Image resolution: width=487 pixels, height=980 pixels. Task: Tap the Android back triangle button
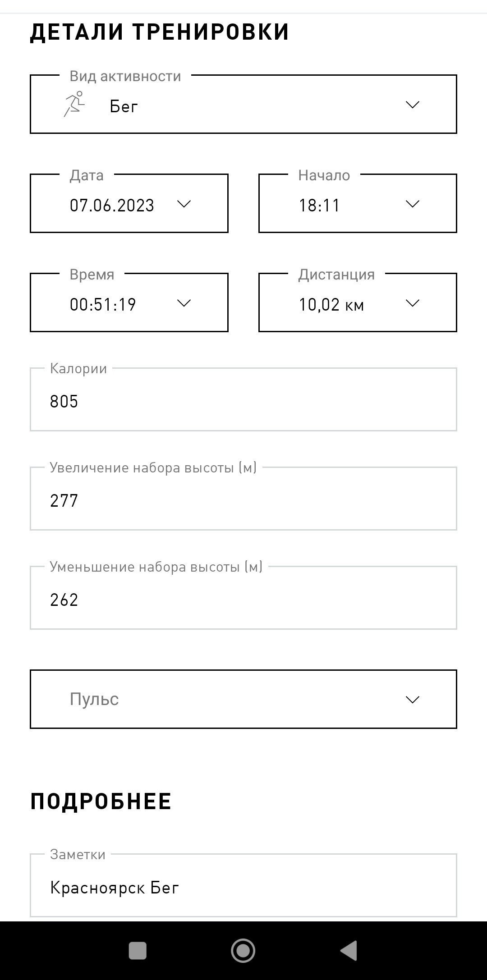[349, 950]
